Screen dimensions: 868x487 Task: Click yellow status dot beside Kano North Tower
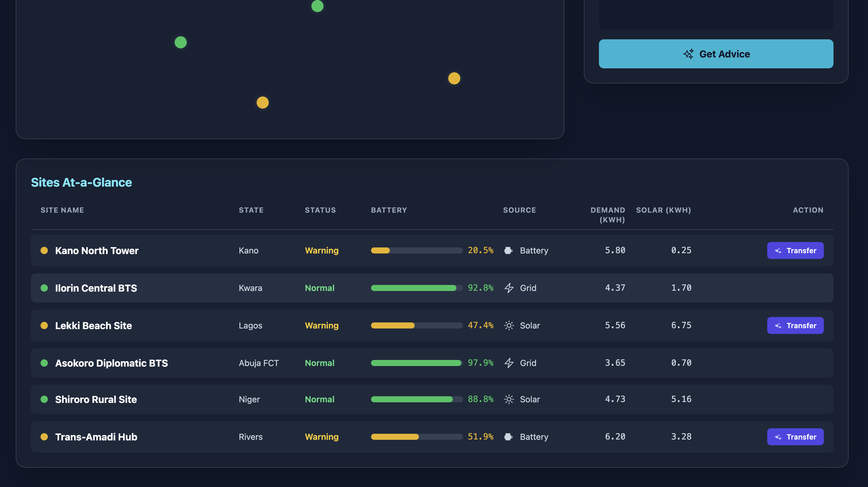[44, 250]
